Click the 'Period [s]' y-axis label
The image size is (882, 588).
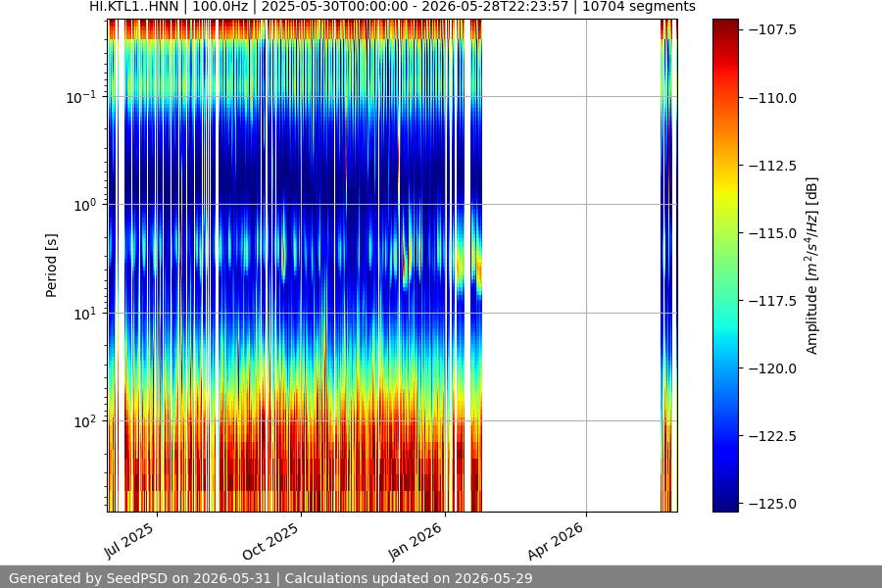point(51,266)
